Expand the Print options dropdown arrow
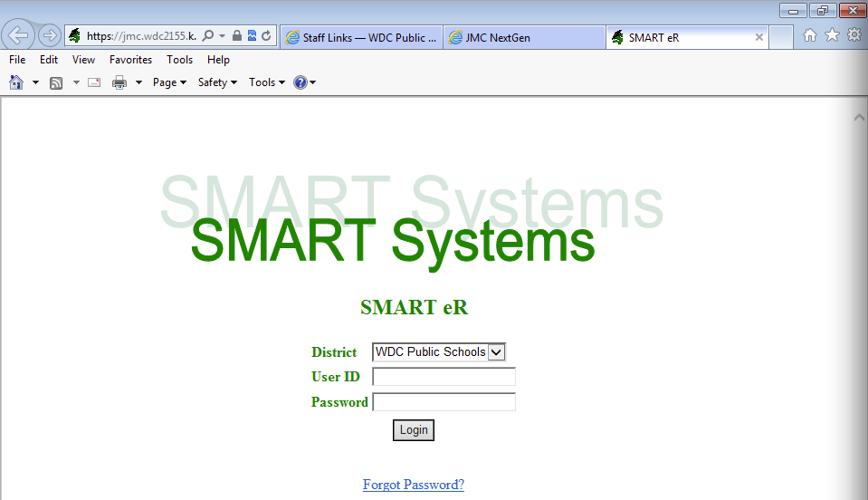 (139, 82)
